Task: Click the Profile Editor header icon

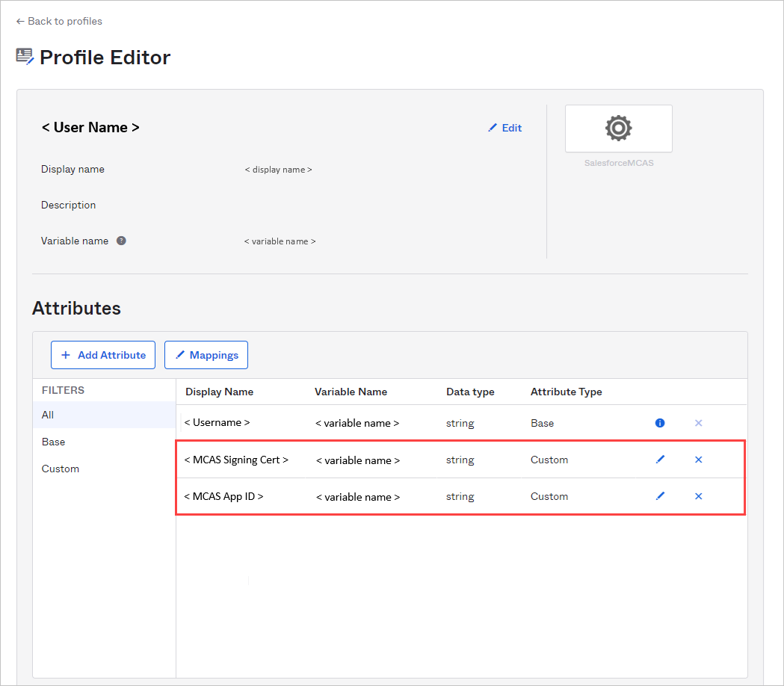Action: tap(23, 55)
